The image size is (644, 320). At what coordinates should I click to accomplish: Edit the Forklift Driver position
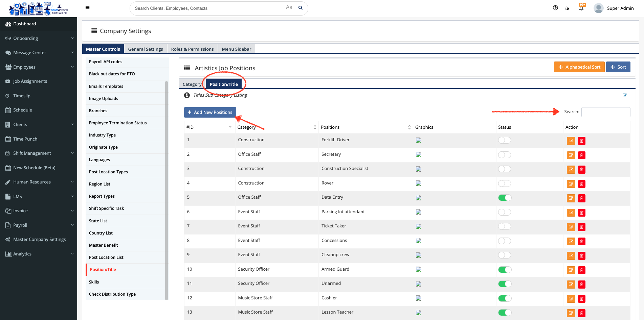[x=571, y=141]
